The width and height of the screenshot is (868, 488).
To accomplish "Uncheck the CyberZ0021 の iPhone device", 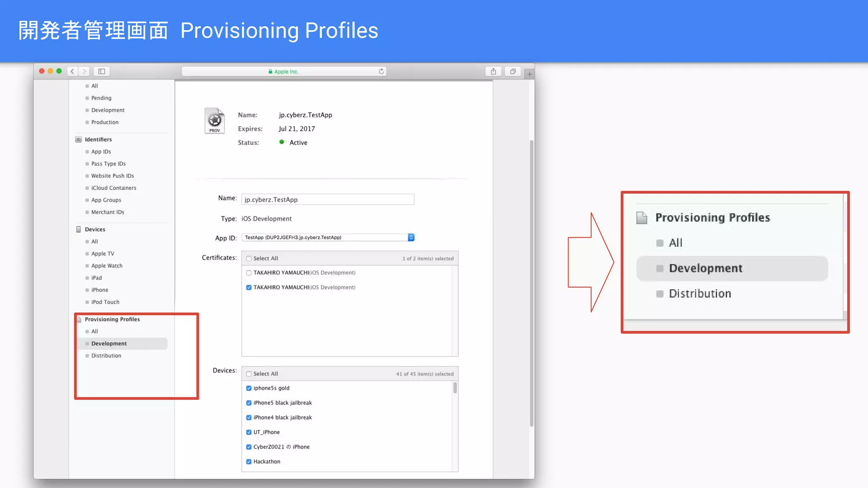I will coord(249,447).
